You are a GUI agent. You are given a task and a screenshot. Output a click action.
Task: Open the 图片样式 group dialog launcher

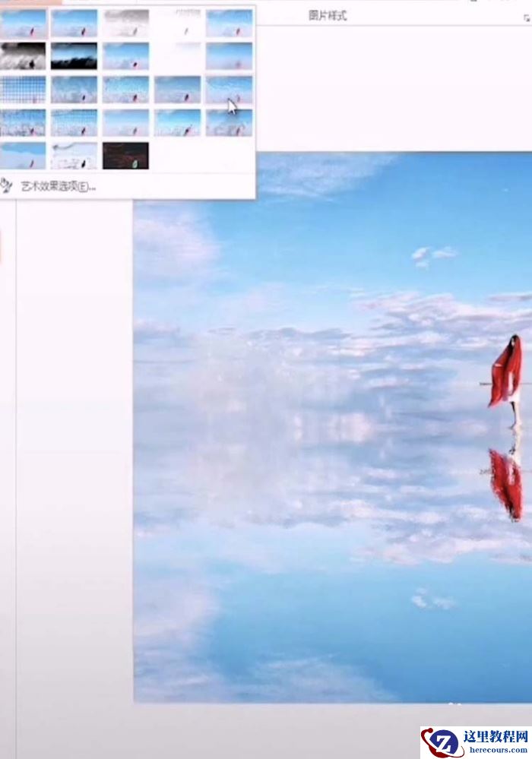(526, 18)
